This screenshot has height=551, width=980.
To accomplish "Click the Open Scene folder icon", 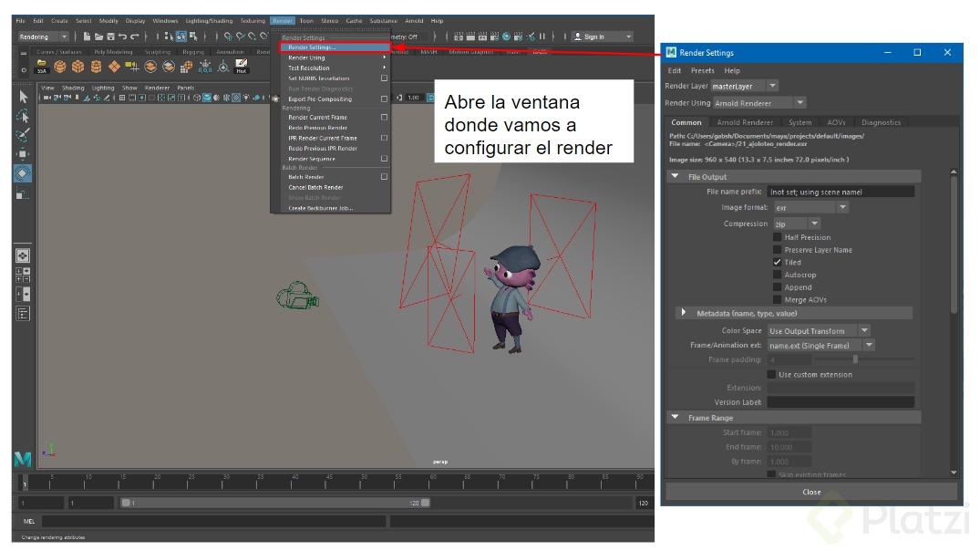I will [x=98, y=36].
